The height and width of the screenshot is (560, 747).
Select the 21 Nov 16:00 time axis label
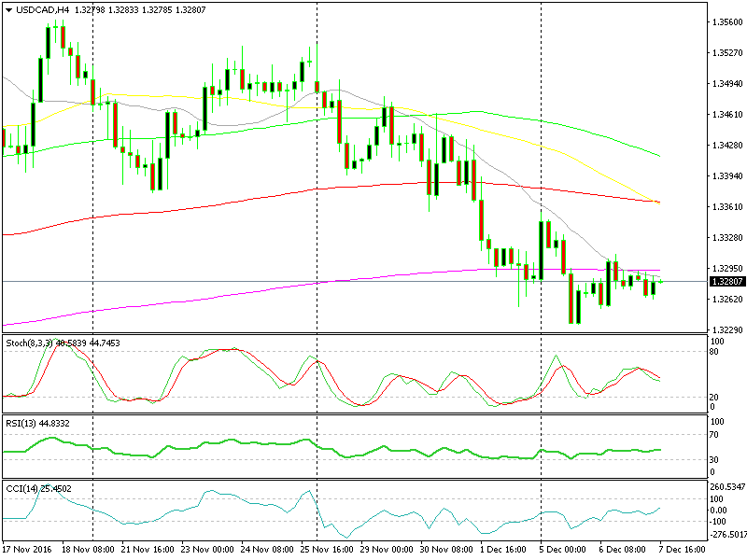coord(148,550)
